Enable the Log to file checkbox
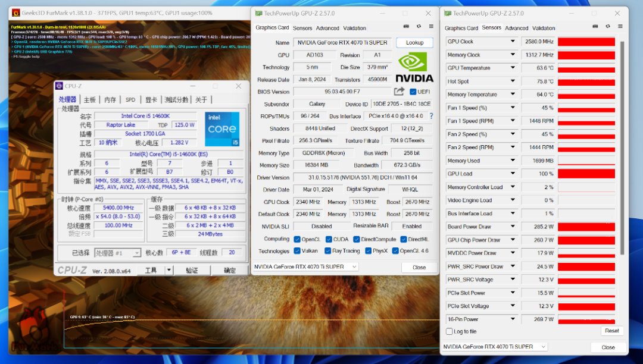Screen dimensions: 643x364 pos(449,331)
